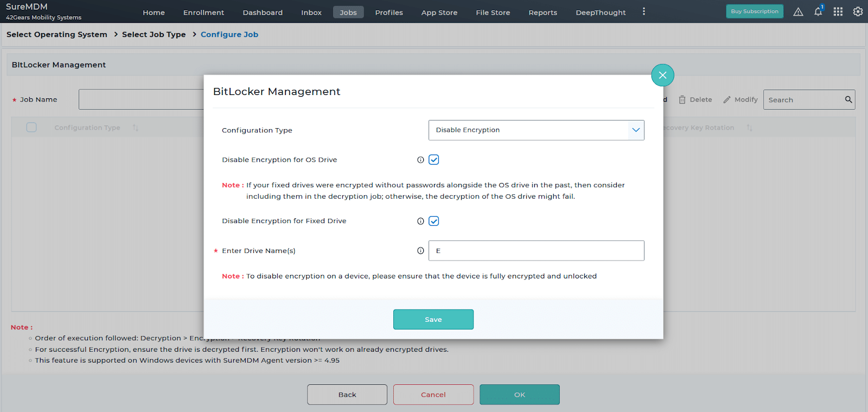Click the Enter Drive Name(s) field
868x412 pixels.
[x=536, y=251]
